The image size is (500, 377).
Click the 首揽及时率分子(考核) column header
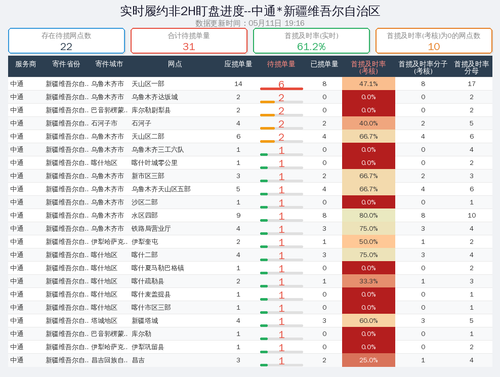tap(423, 67)
